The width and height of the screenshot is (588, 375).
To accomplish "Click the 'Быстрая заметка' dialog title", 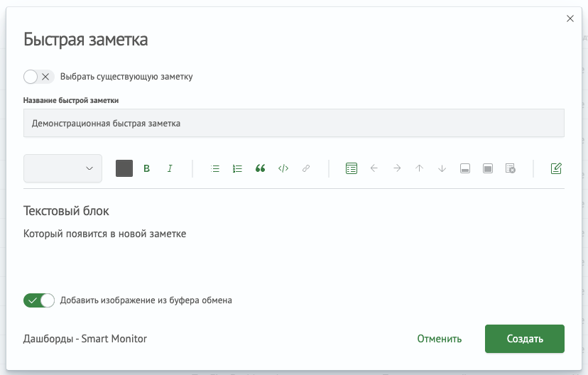I will point(85,39).
